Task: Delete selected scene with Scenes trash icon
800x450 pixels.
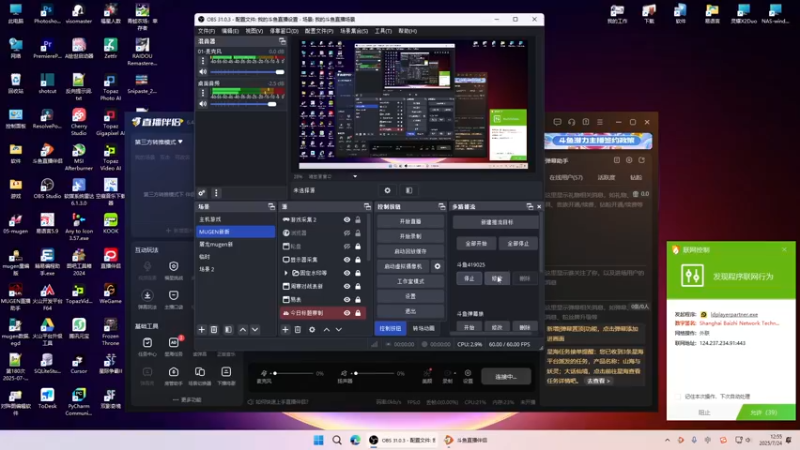Action: [214, 330]
